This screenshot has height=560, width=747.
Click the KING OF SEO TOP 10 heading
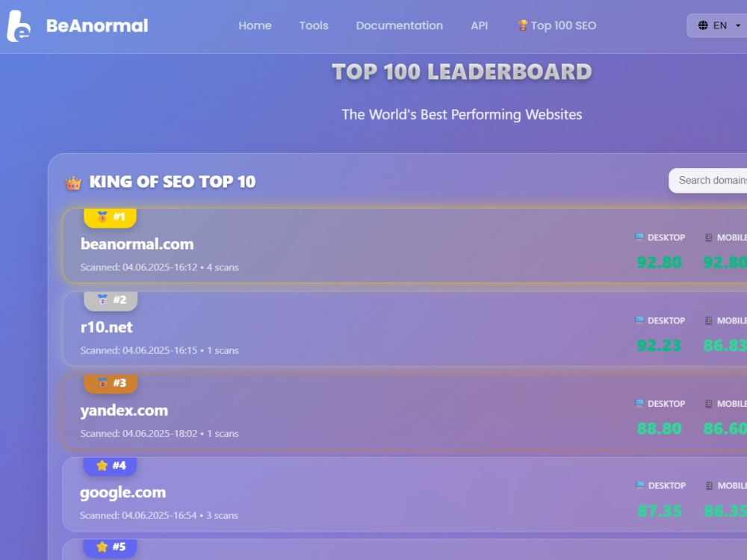173,182
